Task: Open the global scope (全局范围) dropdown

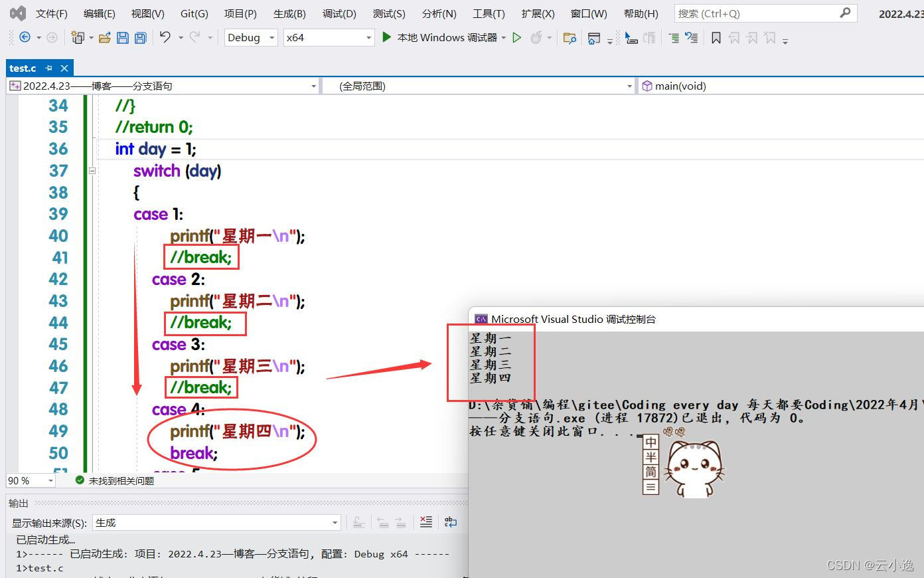Action: pyautogui.click(x=479, y=86)
